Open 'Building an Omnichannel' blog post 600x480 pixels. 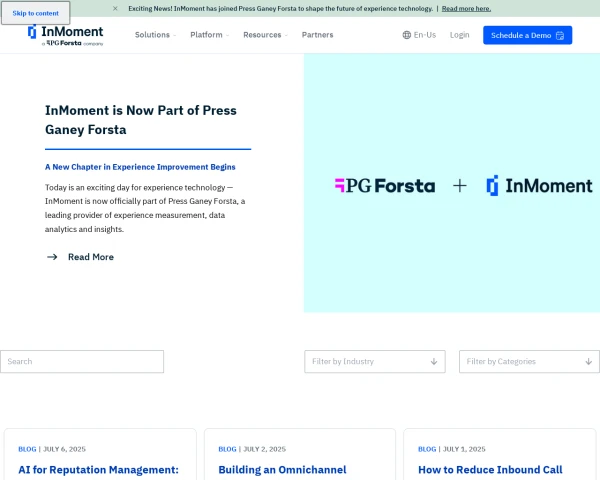(x=282, y=470)
